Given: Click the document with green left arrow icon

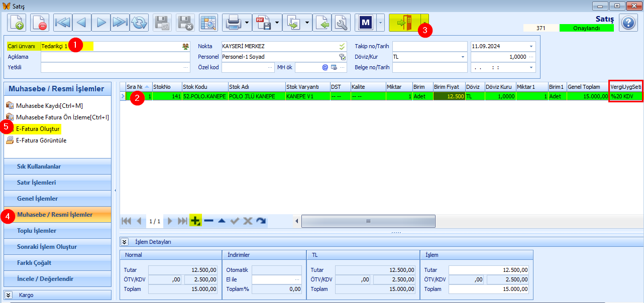Looking at the screenshot, I should [323, 23].
